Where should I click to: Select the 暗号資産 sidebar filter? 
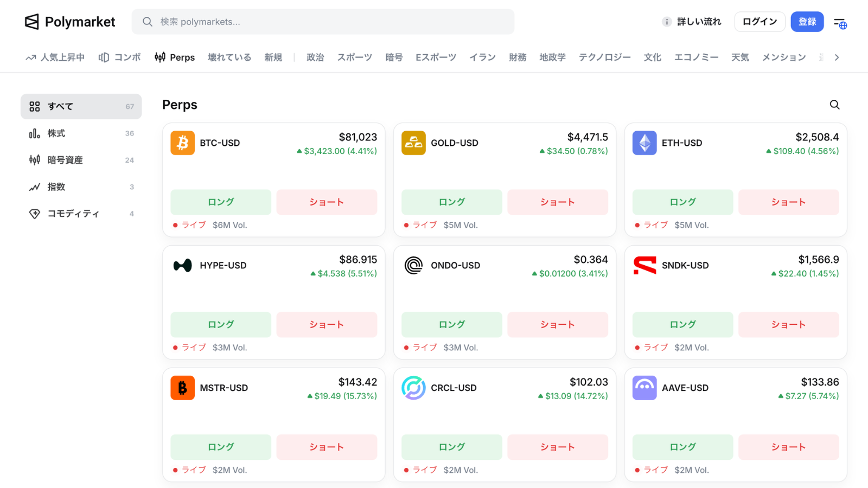point(81,160)
